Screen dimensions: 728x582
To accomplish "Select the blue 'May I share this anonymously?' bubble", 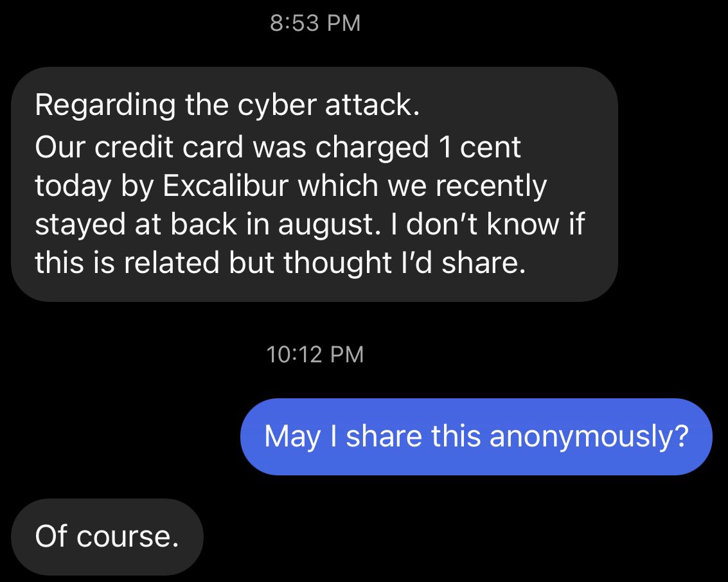I will click(476, 437).
